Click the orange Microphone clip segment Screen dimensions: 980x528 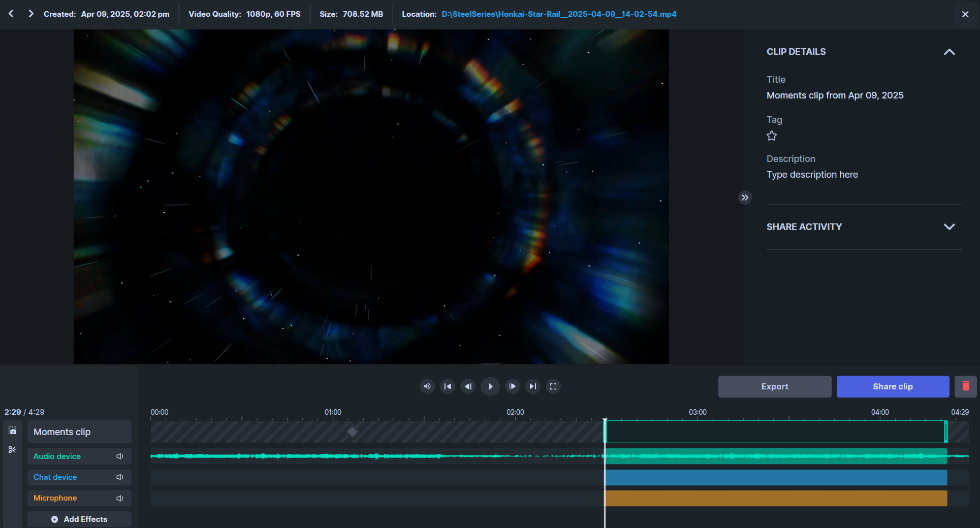point(776,498)
